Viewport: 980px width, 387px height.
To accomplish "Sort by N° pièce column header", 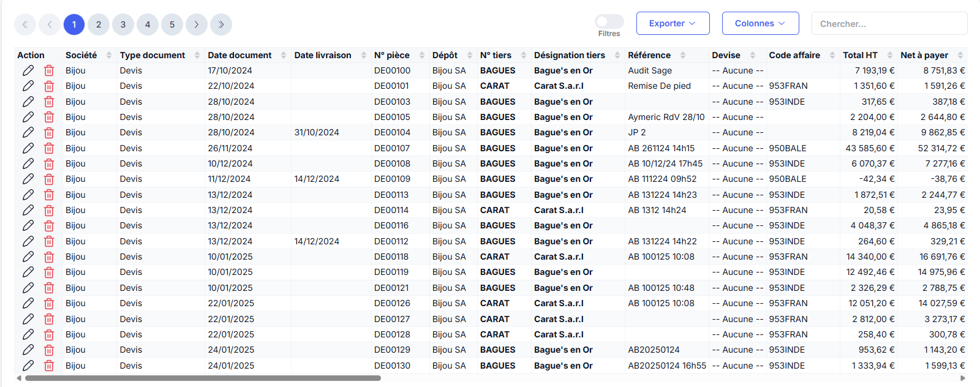I will pyautogui.click(x=392, y=55).
